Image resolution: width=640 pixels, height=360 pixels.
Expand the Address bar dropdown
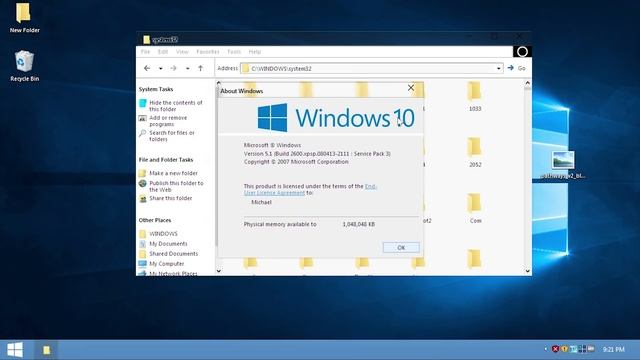(498, 69)
